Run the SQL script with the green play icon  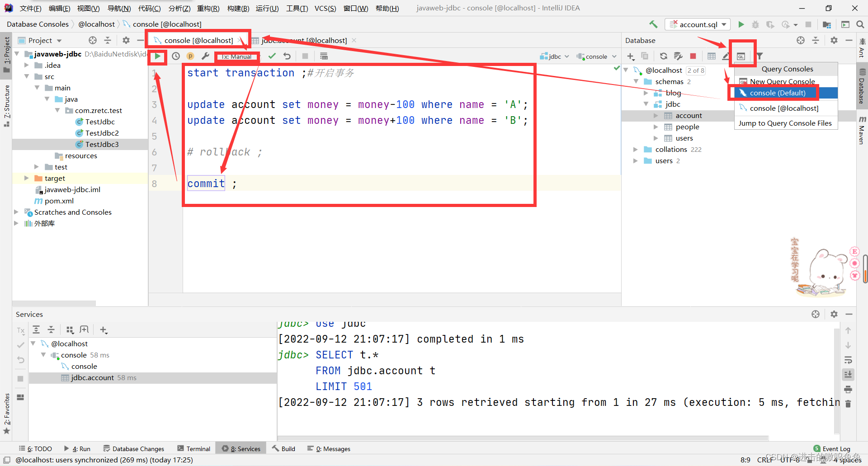[x=157, y=56]
